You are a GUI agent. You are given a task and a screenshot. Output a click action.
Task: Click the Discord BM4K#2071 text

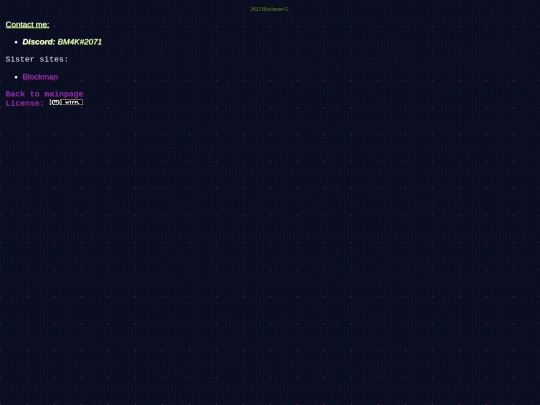(62, 42)
